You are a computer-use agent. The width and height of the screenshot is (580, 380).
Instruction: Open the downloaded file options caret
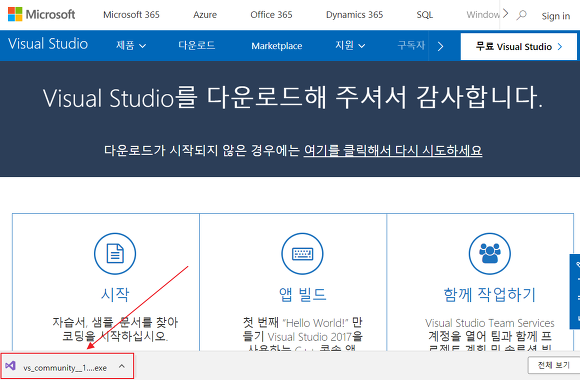(122, 366)
